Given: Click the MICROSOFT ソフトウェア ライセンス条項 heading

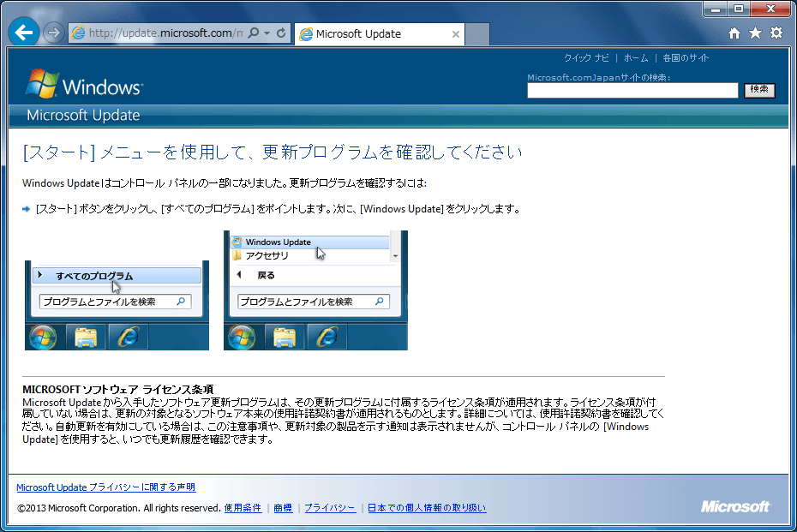Looking at the screenshot, I should [x=118, y=390].
